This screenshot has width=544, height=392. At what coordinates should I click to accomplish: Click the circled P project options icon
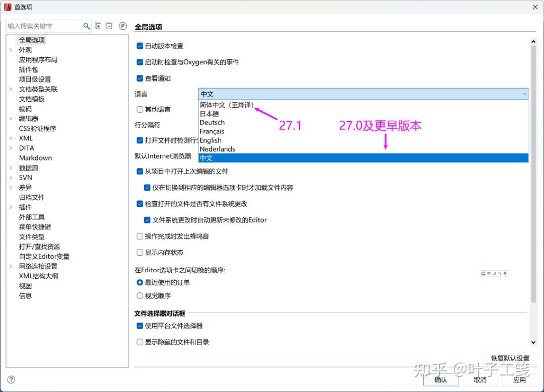[123, 26]
